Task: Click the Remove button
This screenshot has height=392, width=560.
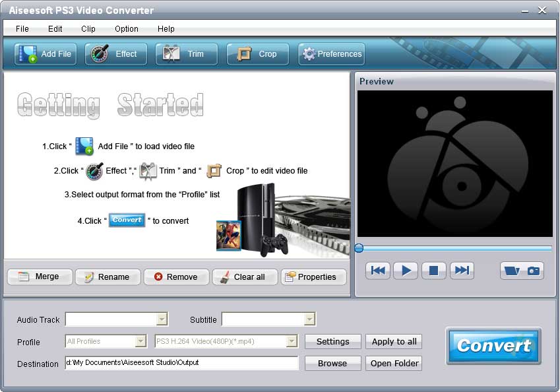Action: [x=176, y=277]
